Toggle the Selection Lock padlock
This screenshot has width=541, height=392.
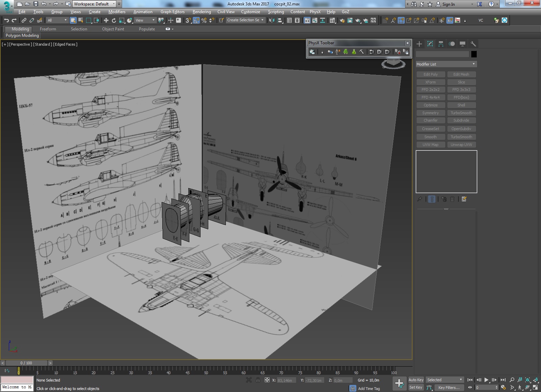(258, 380)
